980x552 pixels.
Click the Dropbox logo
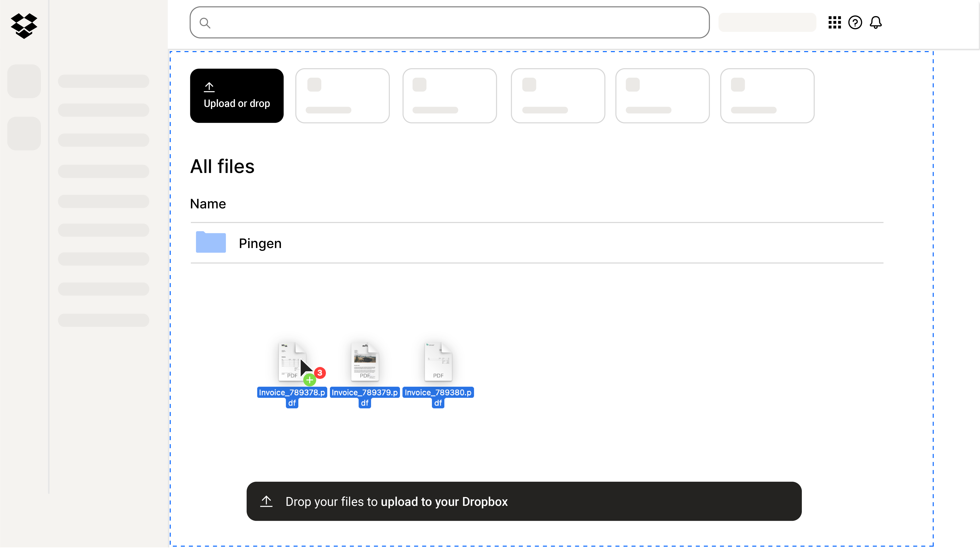(24, 26)
